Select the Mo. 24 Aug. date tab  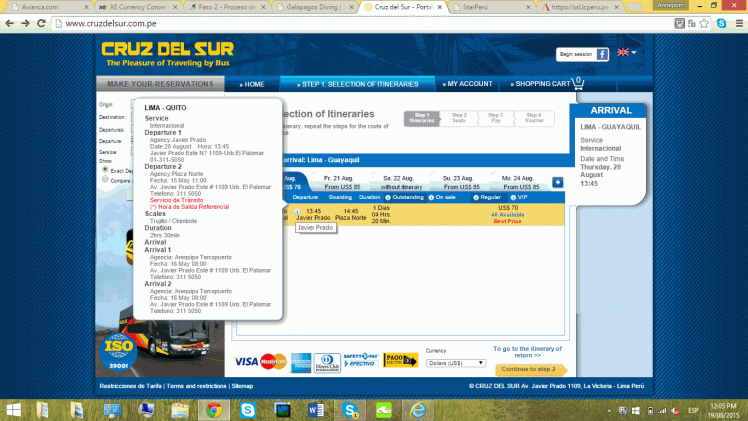[518, 183]
